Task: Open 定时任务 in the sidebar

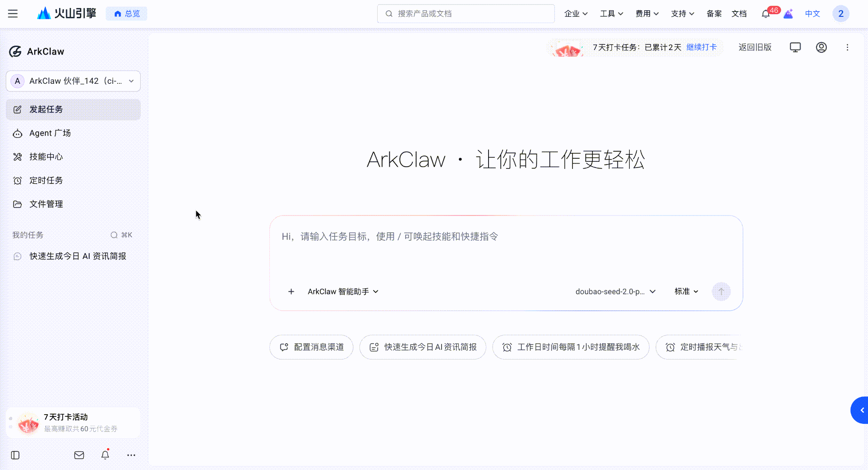Action: point(73,180)
